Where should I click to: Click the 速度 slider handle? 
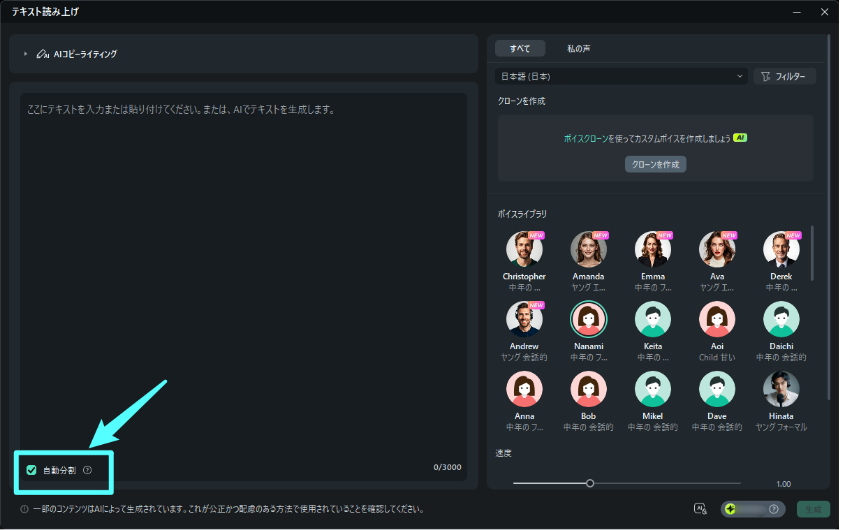click(x=590, y=483)
